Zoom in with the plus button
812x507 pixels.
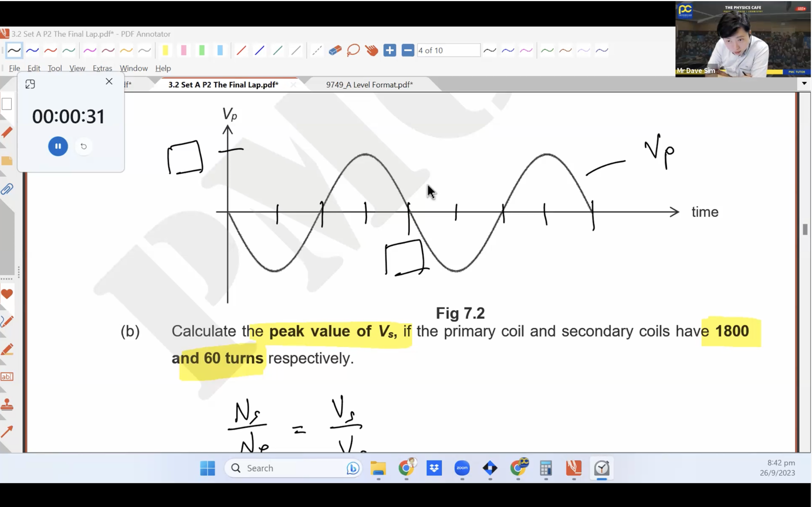click(389, 50)
